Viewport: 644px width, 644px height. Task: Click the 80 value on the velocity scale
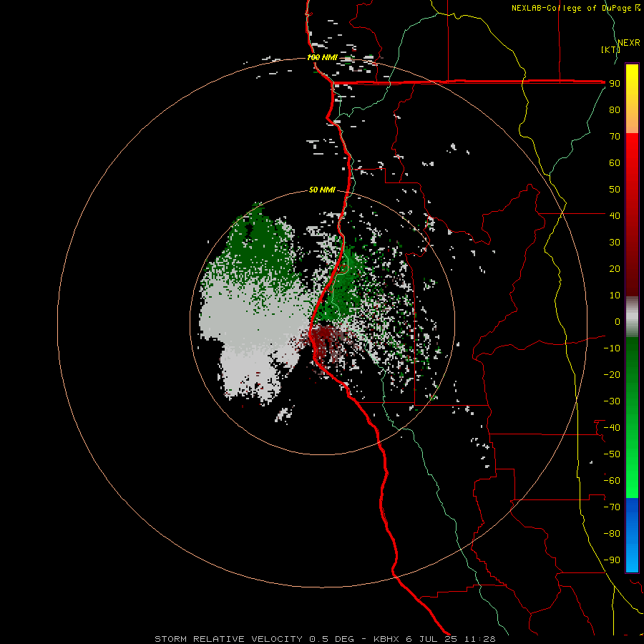pos(615,109)
